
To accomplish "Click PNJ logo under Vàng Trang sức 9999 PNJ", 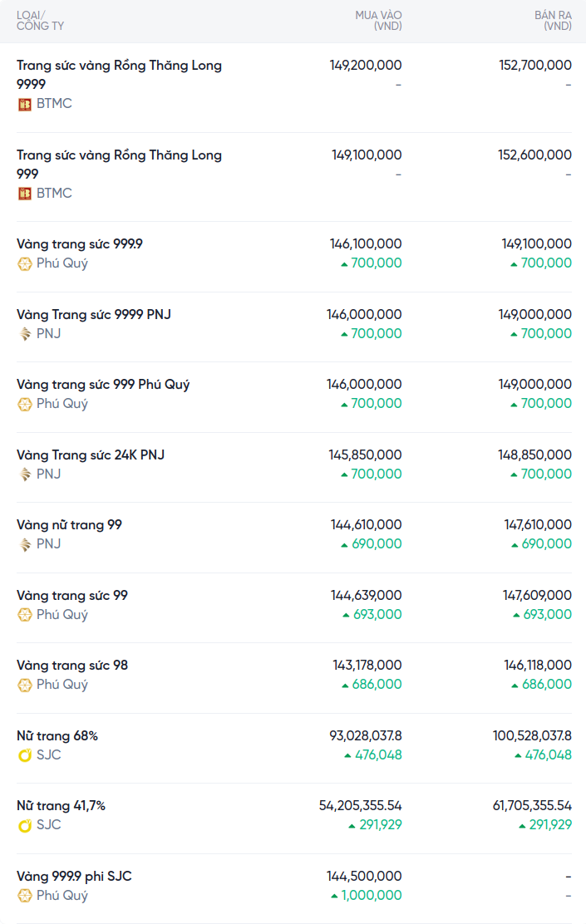I will pos(24,334).
